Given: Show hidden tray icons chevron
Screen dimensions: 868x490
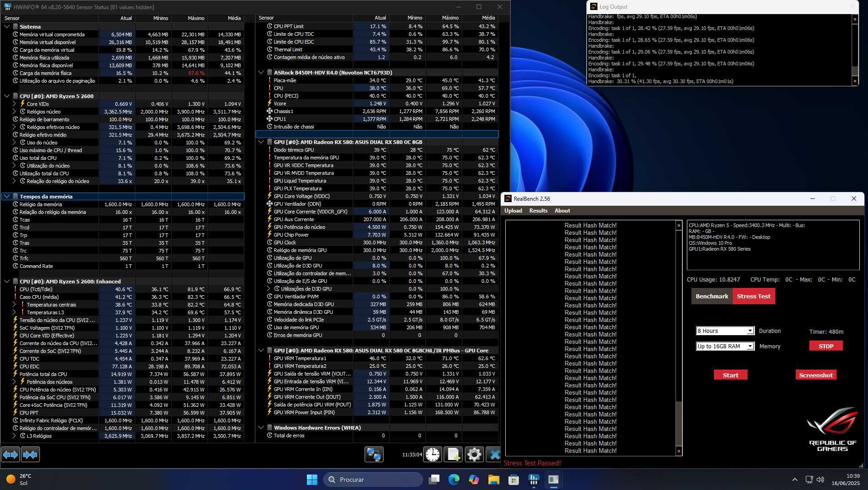Looking at the screenshot, I should (x=794, y=480).
